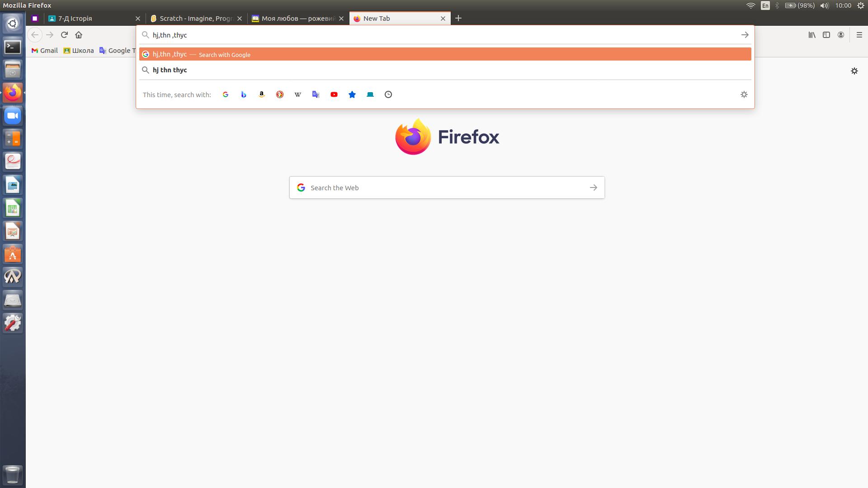Viewport: 868px width, 488px height.
Task: Open the Firefox Library icon
Action: click(x=812, y=35)
